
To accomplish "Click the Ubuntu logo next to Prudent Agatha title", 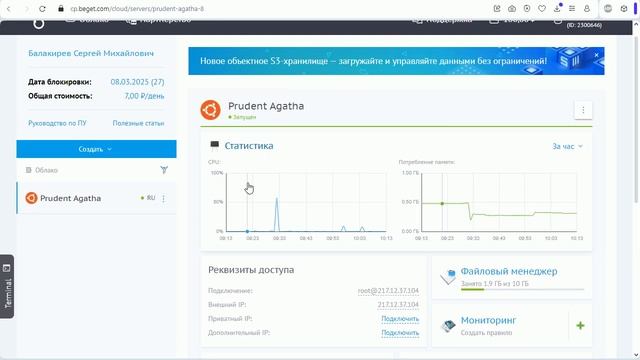I will pos(211,110).
